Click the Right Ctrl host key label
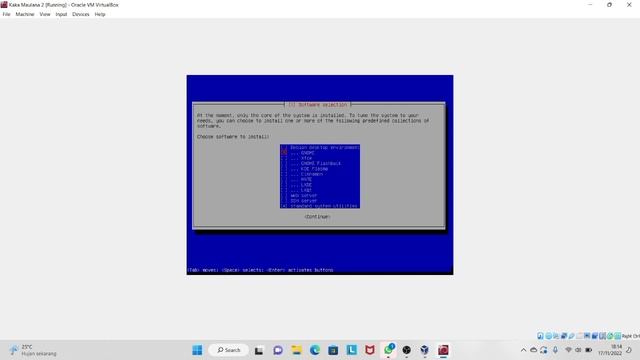Screen dimensions: 640x360 click(x=631, y=336)
